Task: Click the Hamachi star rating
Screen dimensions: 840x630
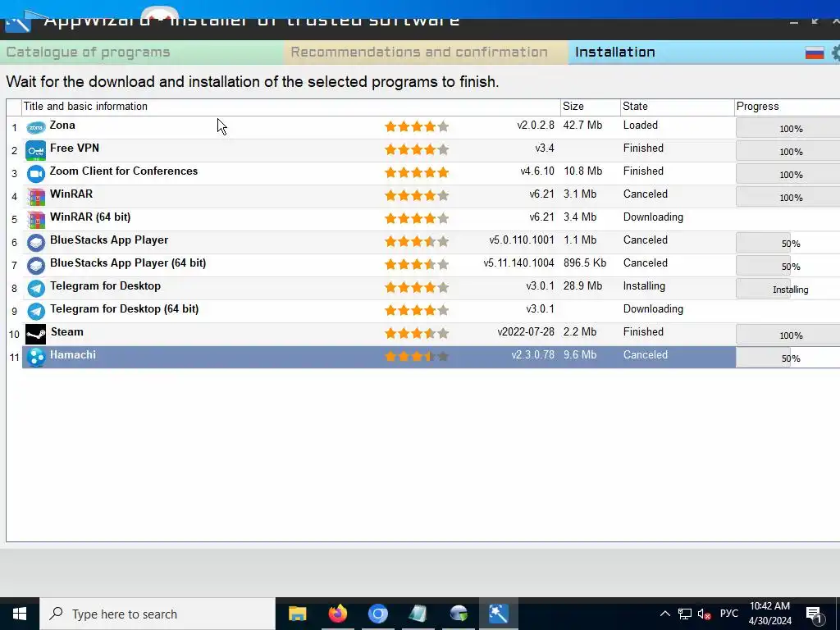Action: 416,357
